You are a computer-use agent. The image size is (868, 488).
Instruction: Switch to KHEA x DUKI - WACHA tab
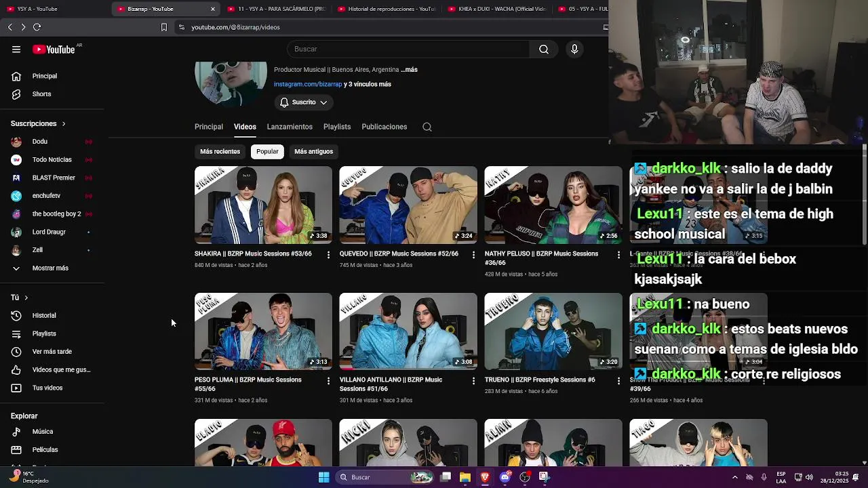tap(497, 9)
